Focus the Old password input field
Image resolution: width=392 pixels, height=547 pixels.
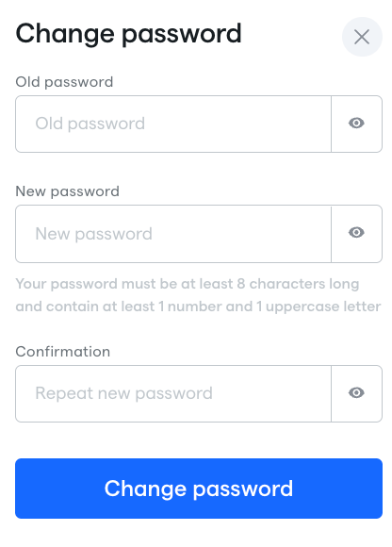(x=173, y=124)
